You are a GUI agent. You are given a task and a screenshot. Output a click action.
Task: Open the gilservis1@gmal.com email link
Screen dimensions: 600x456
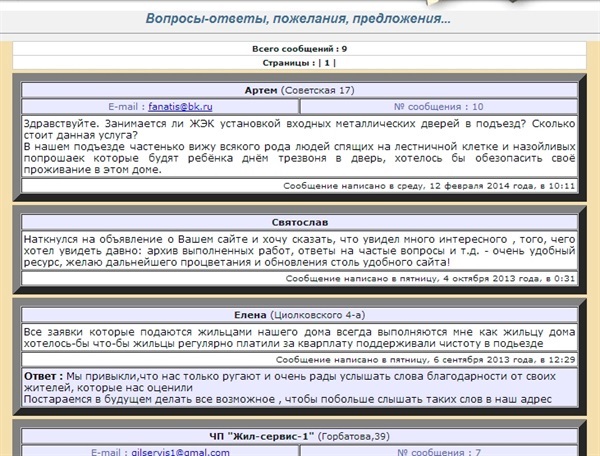(180, 452)
